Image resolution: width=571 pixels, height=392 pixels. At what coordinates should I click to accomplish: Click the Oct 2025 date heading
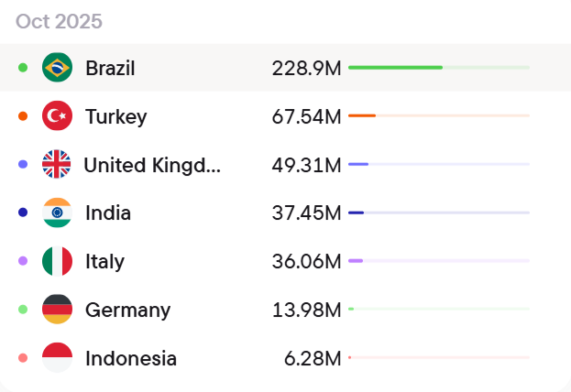point(59,21)
